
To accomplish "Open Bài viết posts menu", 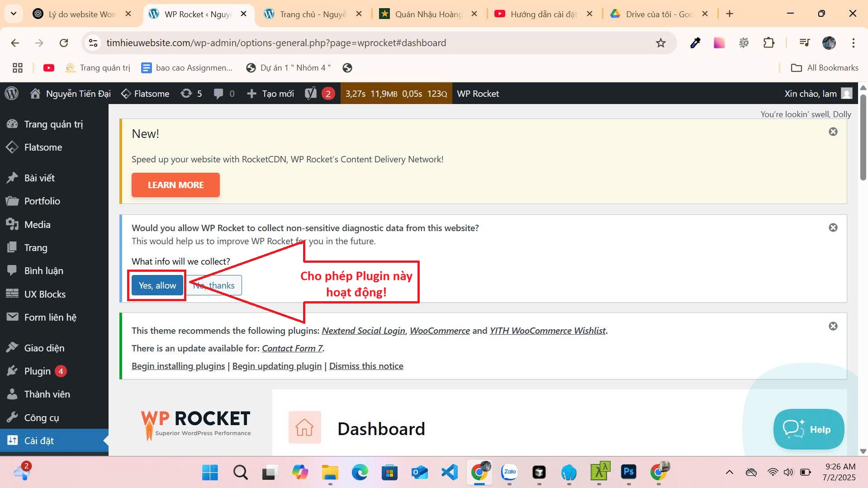I will point(54,178).
